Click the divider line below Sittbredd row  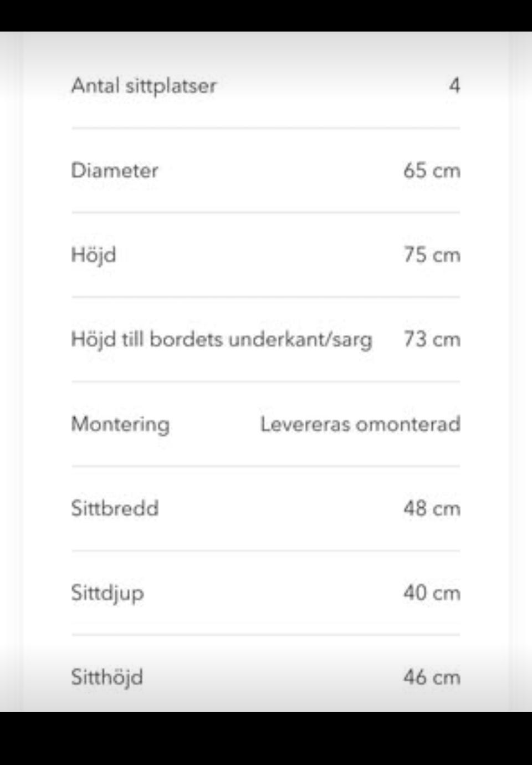pyautogui.click(x=265, y=550)
